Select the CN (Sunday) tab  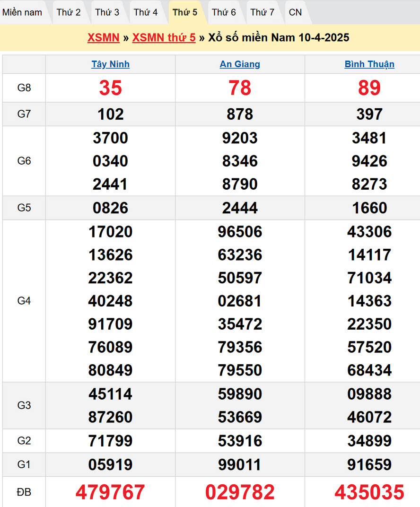(295, 12)
